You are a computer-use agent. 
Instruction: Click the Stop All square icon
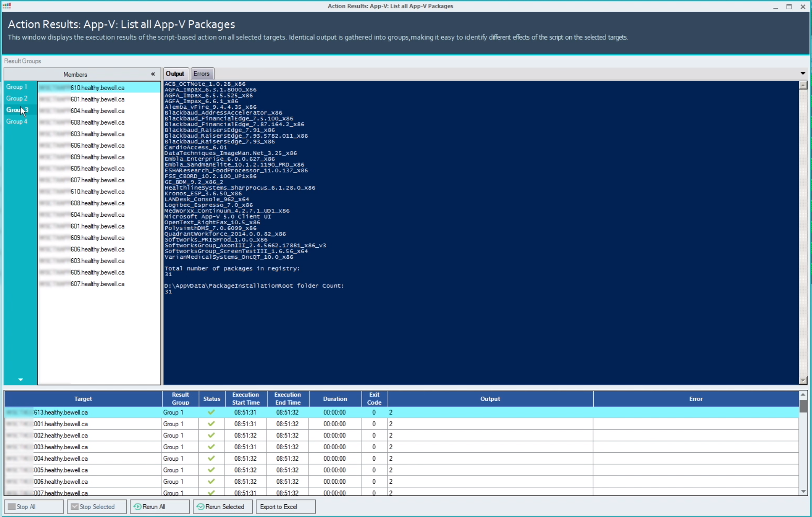(x=12, y=507)
